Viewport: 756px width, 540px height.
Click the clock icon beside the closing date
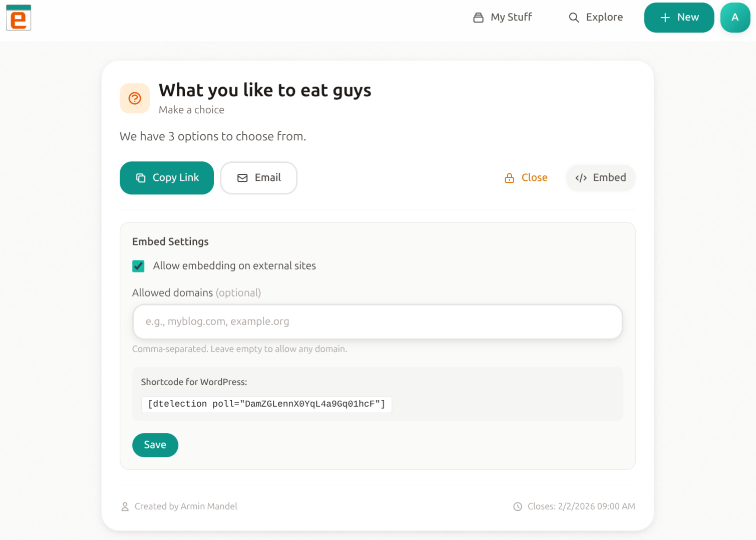tap(517, 506)
